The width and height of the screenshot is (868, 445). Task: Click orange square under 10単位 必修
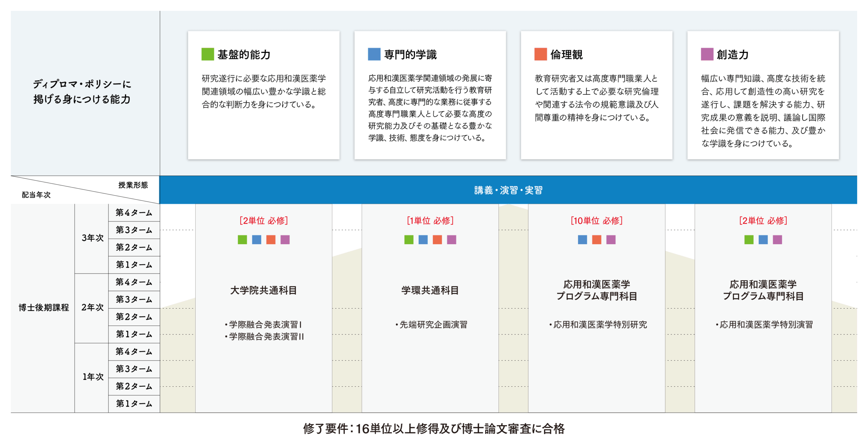point(597,240)
